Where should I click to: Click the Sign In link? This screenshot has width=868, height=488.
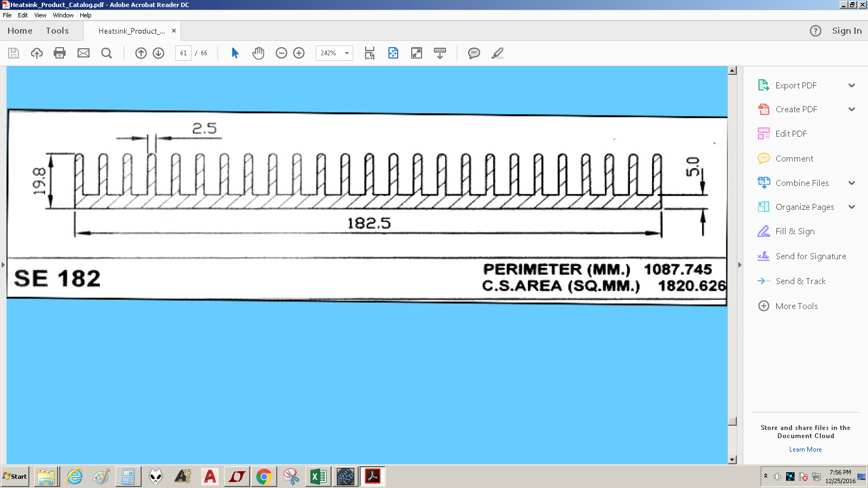[x=847, y=31]
